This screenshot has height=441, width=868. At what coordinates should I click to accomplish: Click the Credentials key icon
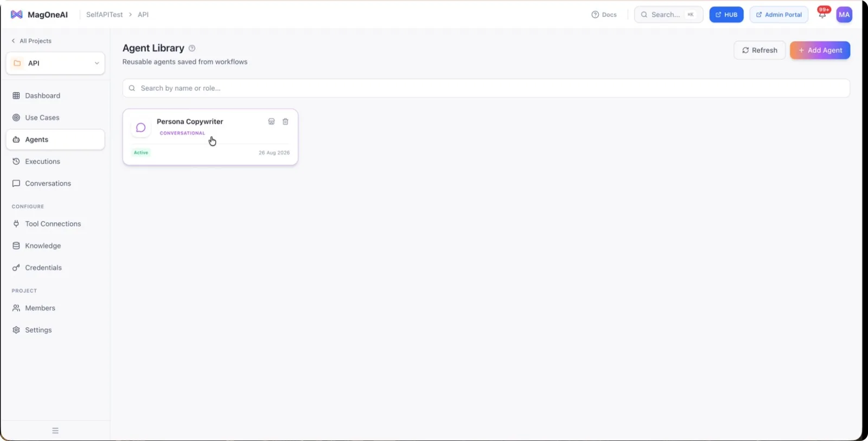pyautogui.click(x=16, y=268)
